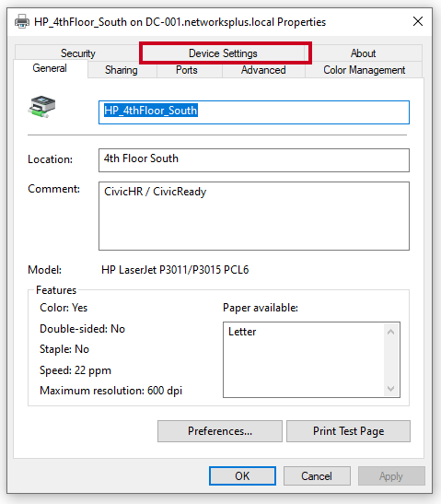Click the Print Test Page button
Screen dimensions: 441x504
tap(349, 431)
